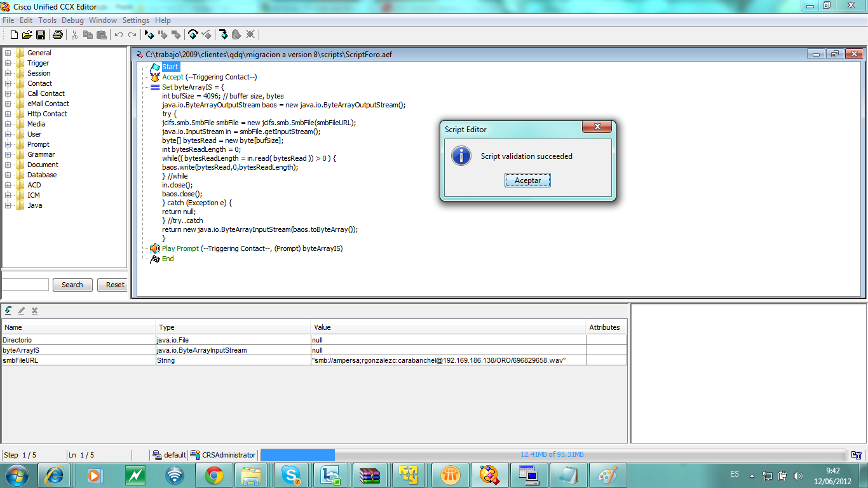Save the script with the floppy disk icon
Image resolution: width=868 pixels, height=488 pixels.
41,34
